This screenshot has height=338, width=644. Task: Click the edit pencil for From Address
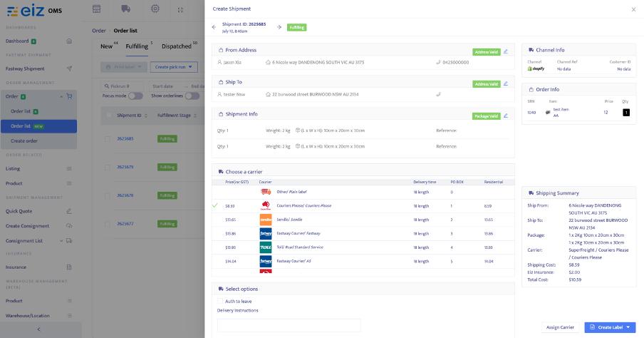506,51
